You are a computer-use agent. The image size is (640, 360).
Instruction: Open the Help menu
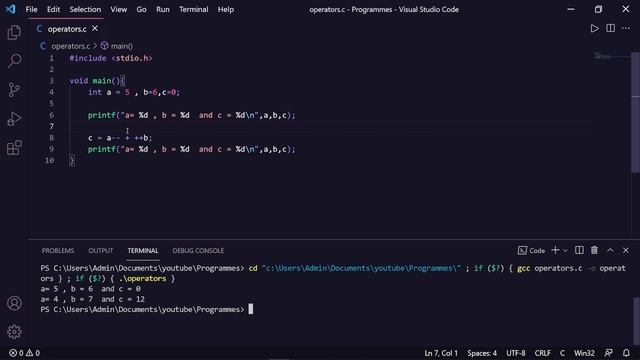(x=226, y=9)
